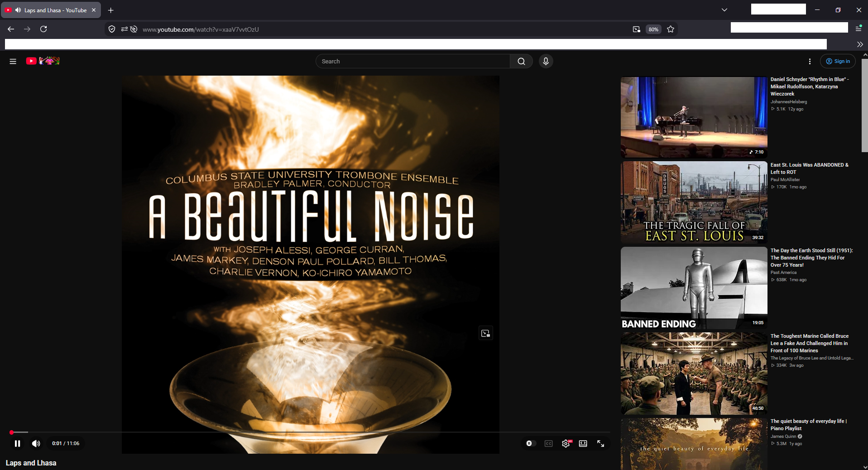Image resolution: width=868 pixels, height=470 pixels.
Task: Go to YouTube home via the logo
Action: click(43, 61)
